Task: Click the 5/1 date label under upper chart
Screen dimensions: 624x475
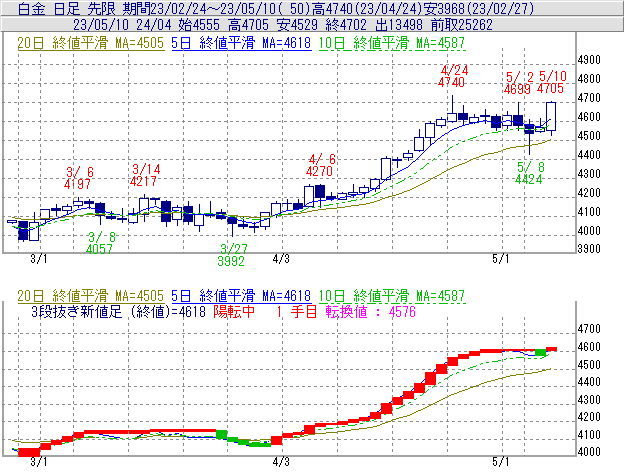Action: [501, 259]
